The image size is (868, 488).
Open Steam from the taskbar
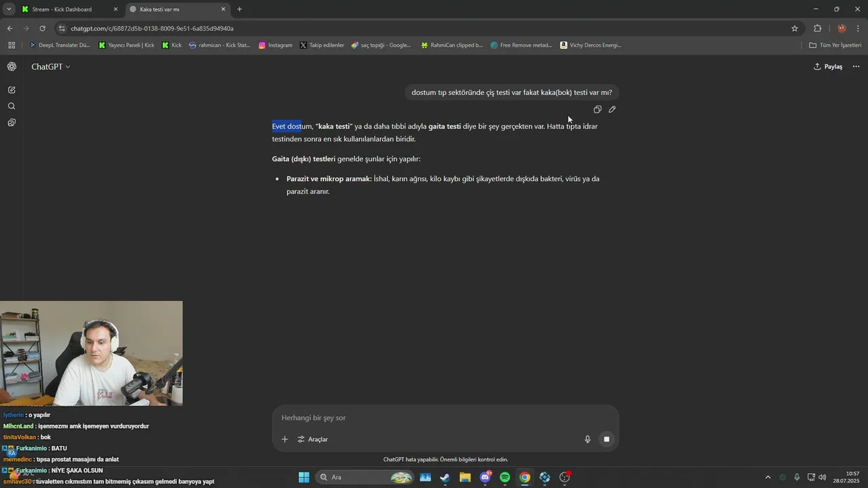click(445, 477)
